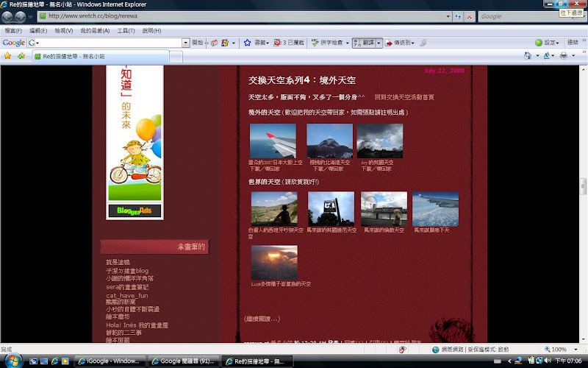The height and width of the screenshot is (368, 588).
Task: Click Internet Explorer quick launch icon
Action: click(x=54, y=361)
